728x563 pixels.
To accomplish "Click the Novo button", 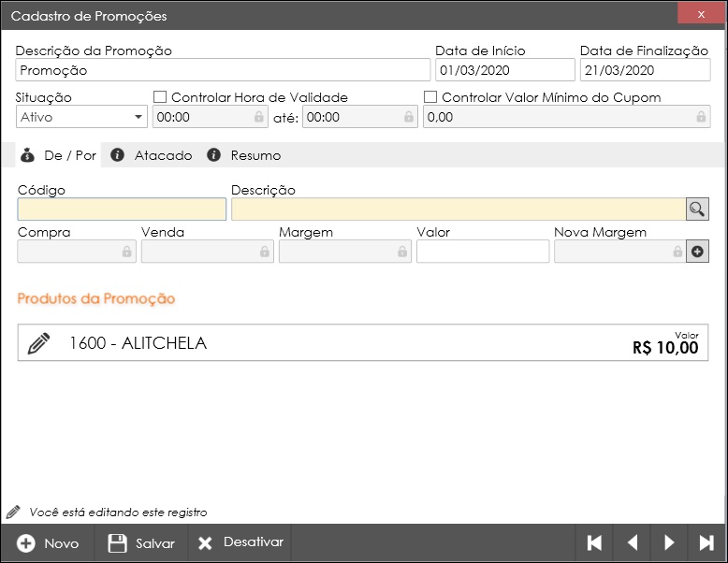I will pos(48,543).
